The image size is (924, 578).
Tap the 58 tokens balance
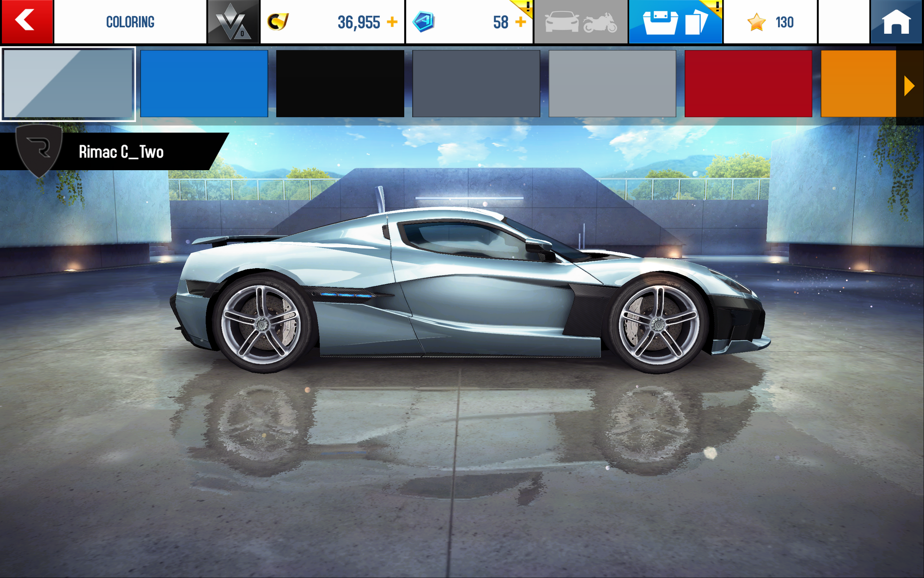pyautogui.click(x=500, y=22)
